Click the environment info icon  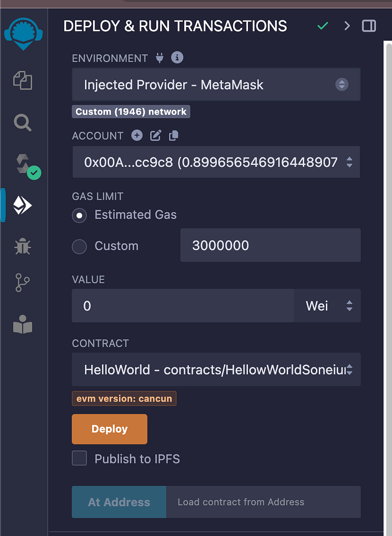pos(177,57)
